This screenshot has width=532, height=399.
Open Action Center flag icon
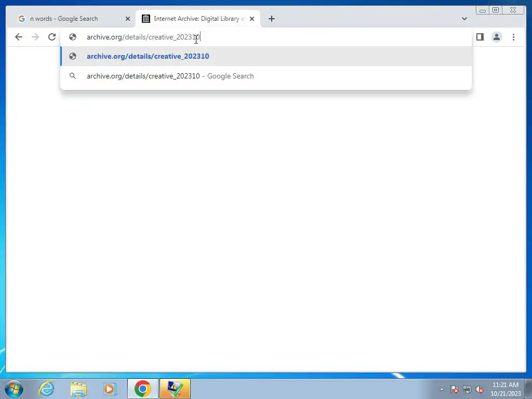455,389
